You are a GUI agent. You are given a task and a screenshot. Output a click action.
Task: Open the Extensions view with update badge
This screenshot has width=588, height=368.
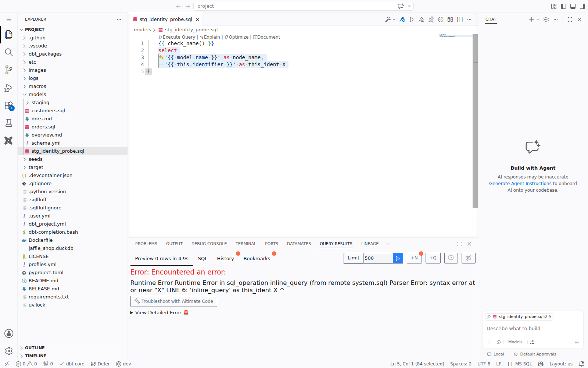[x=9, y=106]
